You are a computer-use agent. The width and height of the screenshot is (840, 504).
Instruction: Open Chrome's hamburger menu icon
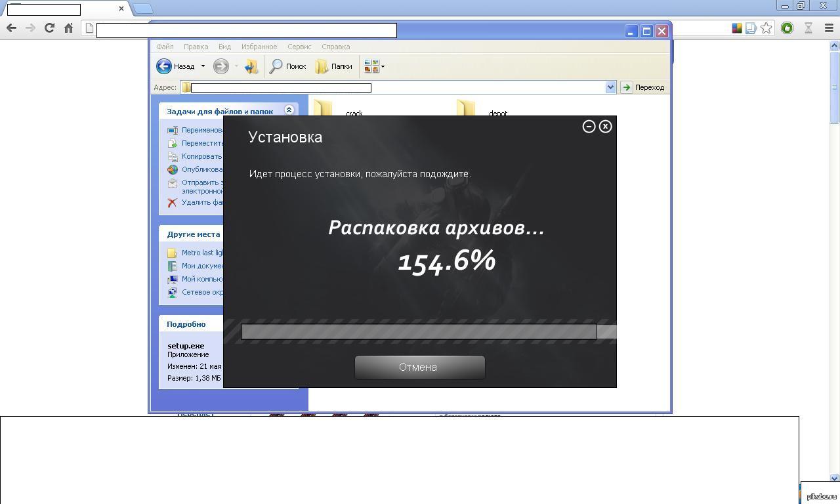point(829,28)
